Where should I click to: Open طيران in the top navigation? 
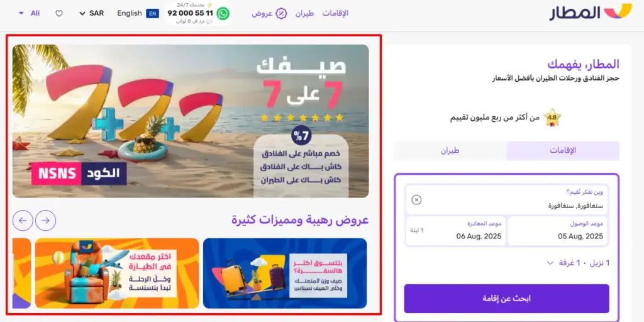[305, 13]
